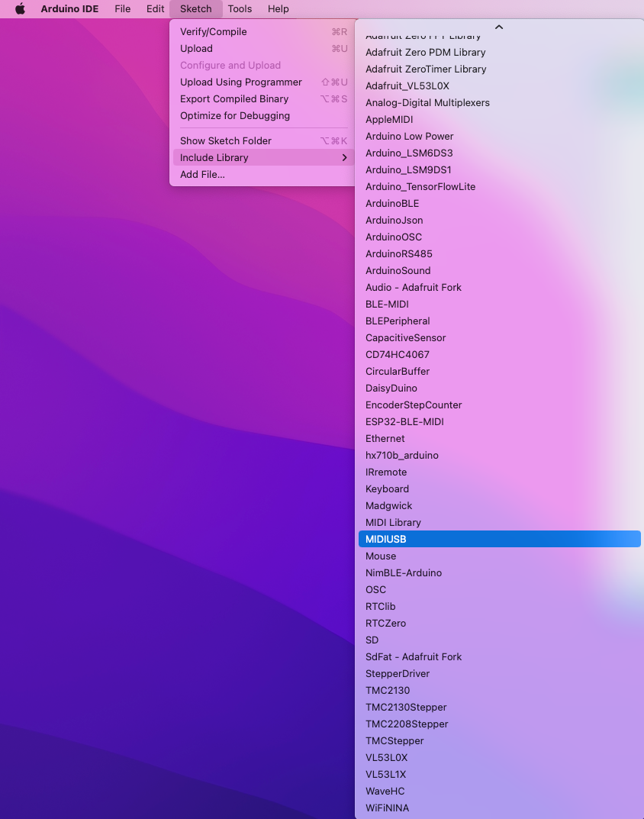This screenshot has height=819, width=644.
Task: Choose TMC2208Stepper library
Action: (x=500, y=724)
